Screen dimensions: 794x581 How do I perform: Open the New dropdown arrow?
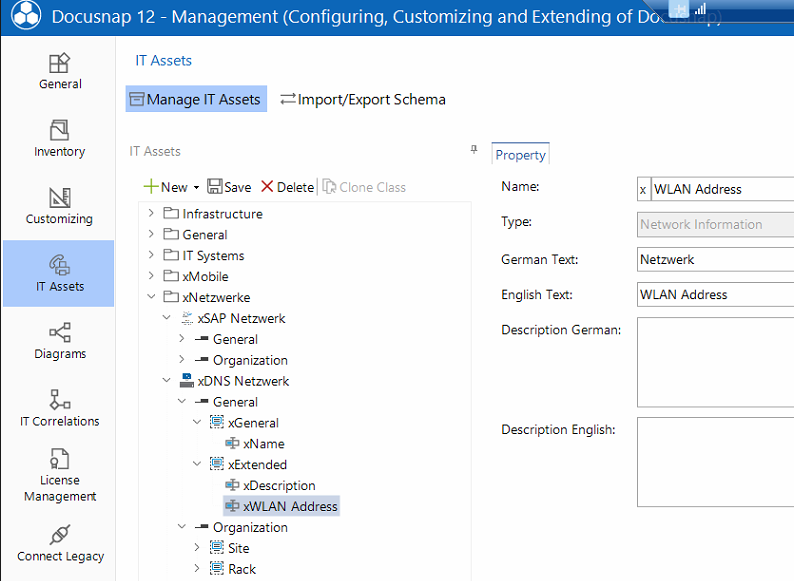tap(197, 187)
